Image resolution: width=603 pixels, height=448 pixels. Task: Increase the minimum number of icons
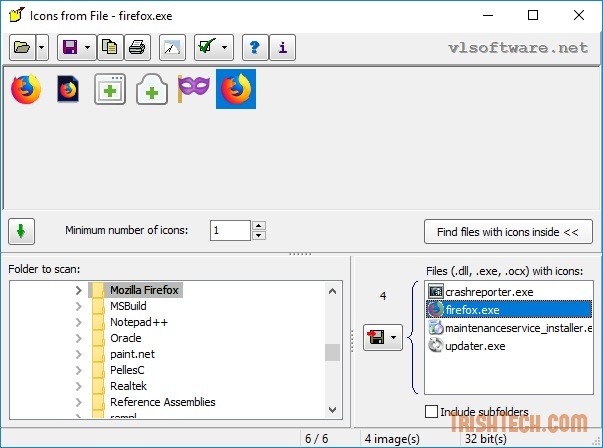pyautogui.click(x=259, y=226)
